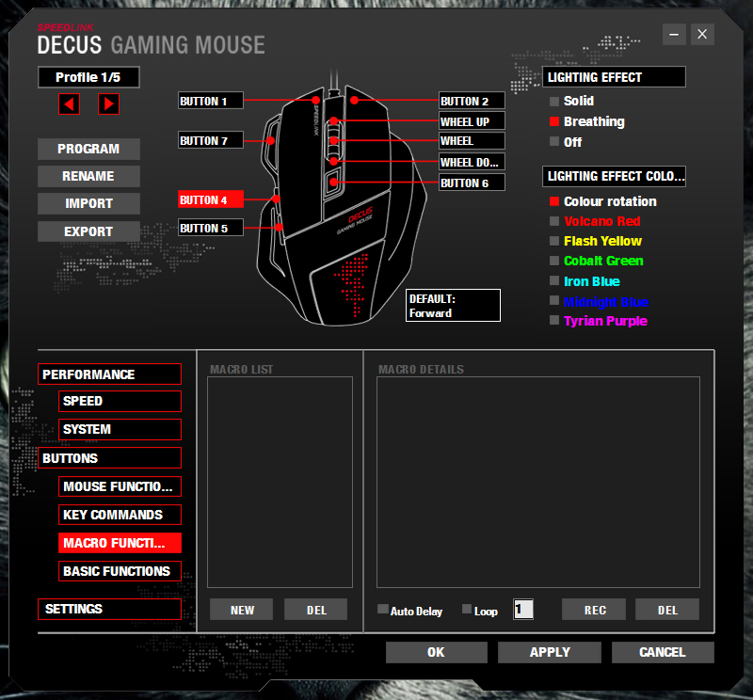Image resolution: width=753 pixels, height=700 pixels.
Task: Click DEL under macro details
Action: point(667,610)
